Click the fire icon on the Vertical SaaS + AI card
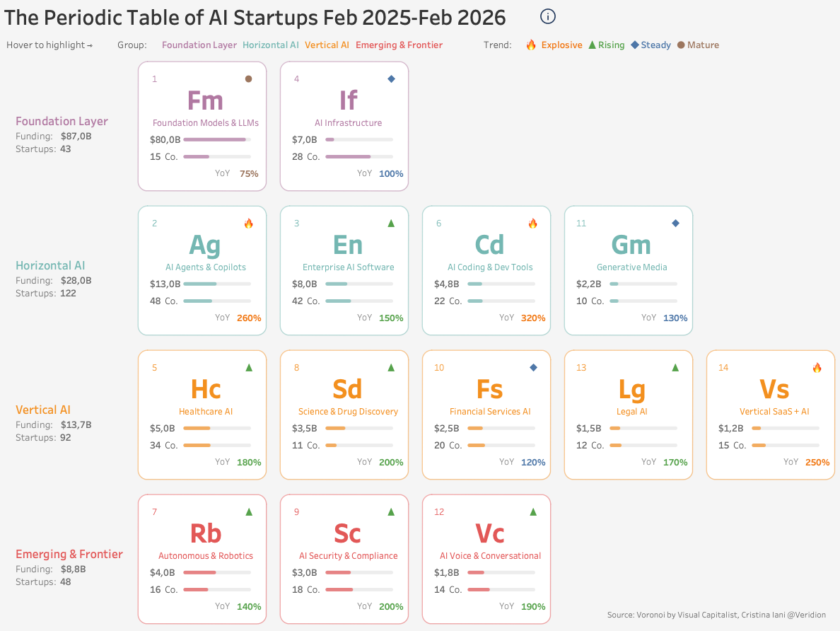This screenshot has width=840, height=631. click(817, 368)
